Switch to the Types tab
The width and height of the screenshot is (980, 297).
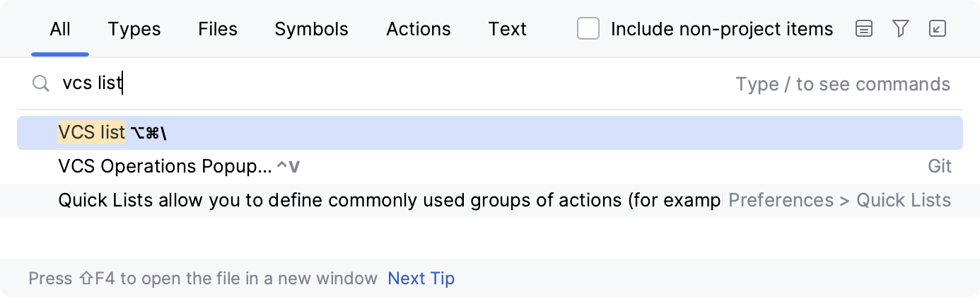click(134, 29)
